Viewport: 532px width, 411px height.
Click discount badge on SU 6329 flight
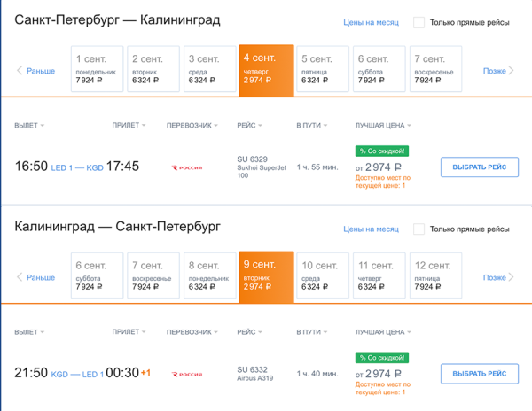(x=382, y=151)
